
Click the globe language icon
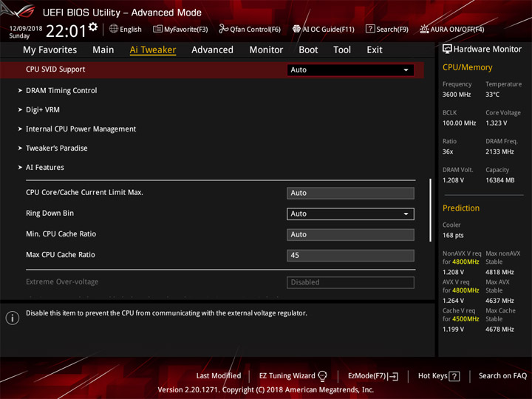click(114, 29)
